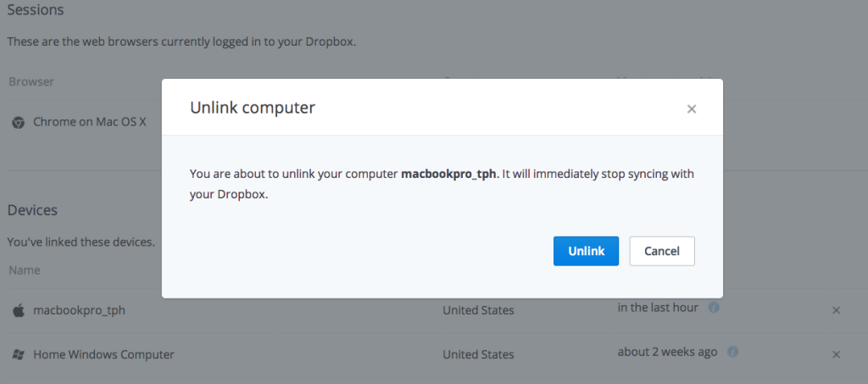
Task: Remove Home Windows Computer with its X icon
Action: (x=837, y=354)
